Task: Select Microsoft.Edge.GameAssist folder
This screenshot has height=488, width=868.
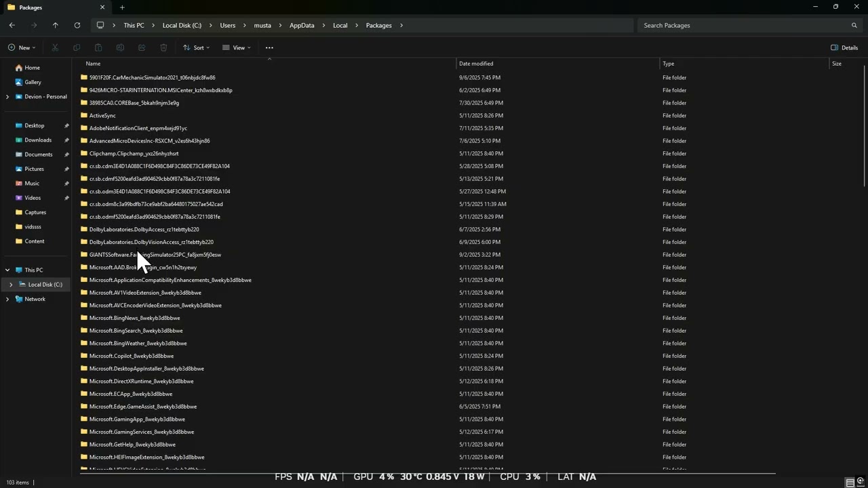Action: (x=142, y=407)
